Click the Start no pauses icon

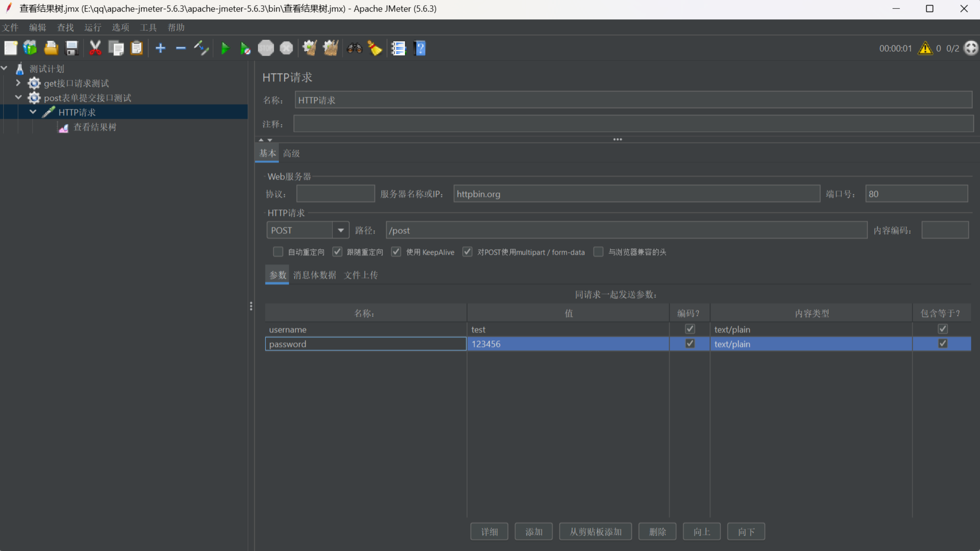point(245,48)
